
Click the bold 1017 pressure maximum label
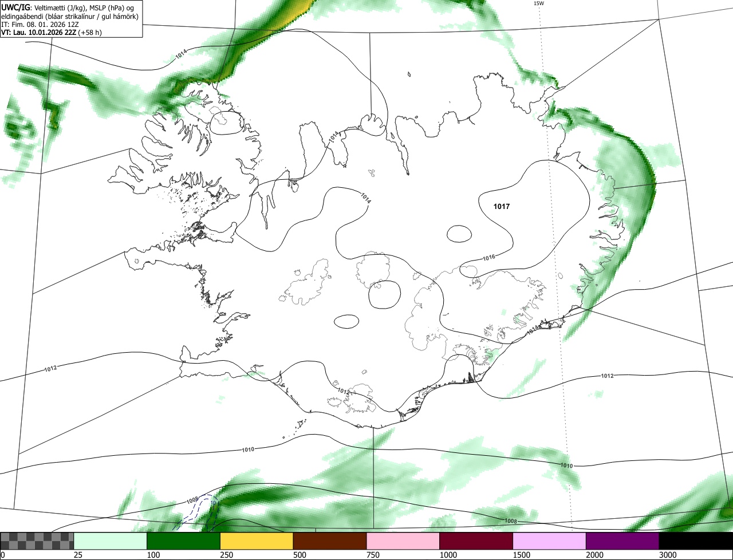502,207
